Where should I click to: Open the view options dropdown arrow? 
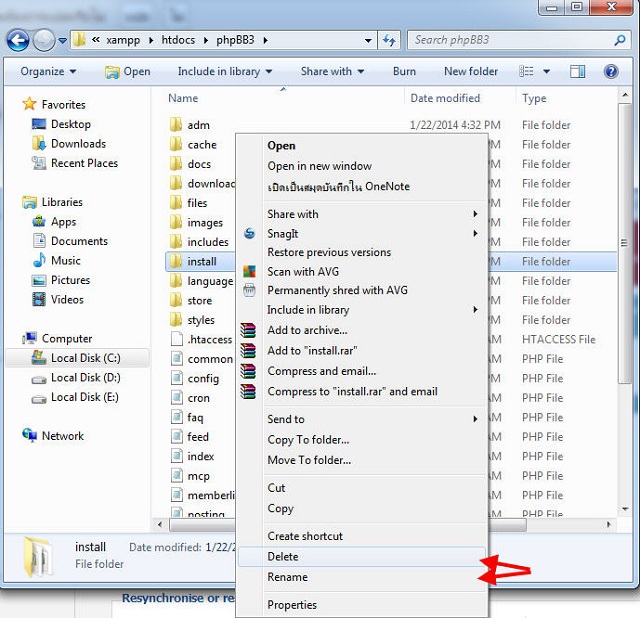(546, 72)
